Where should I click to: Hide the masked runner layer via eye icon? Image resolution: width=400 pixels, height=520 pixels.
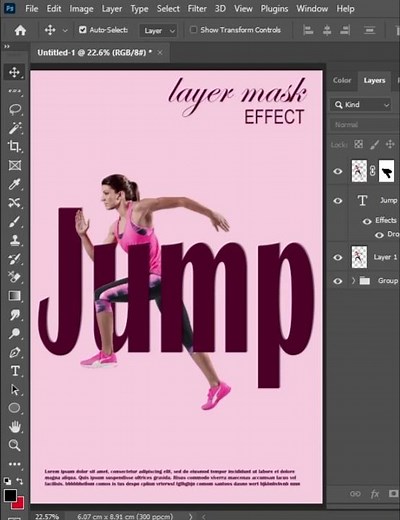pos(338,171)
